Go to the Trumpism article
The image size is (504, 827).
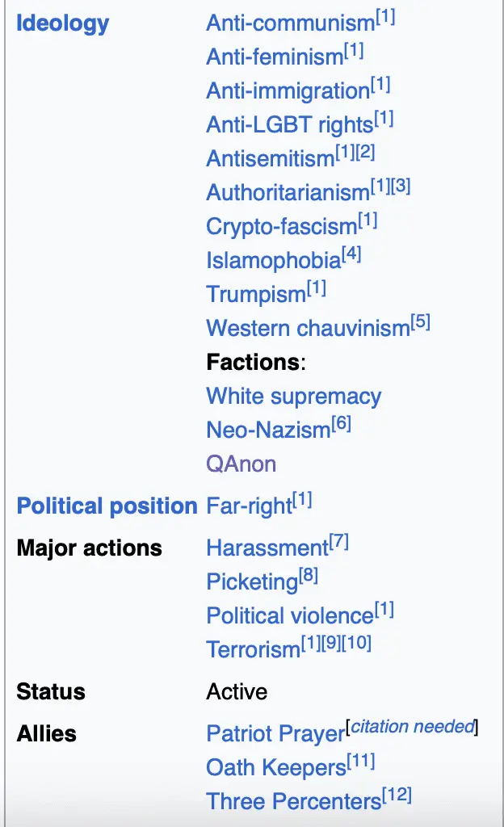point(256,294)
